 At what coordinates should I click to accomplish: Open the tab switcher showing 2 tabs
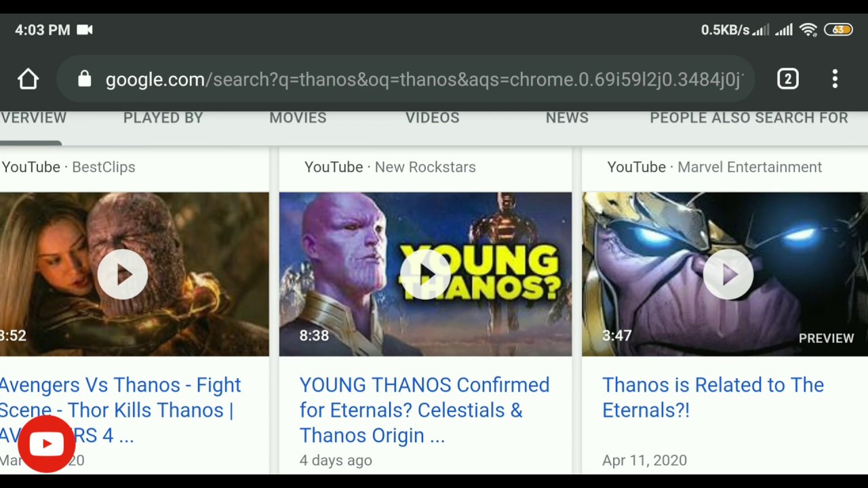[787, 79]
